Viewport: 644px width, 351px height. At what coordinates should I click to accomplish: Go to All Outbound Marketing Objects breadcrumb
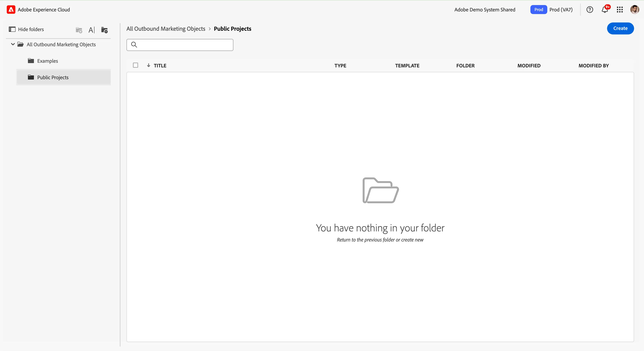pos(166,29)
